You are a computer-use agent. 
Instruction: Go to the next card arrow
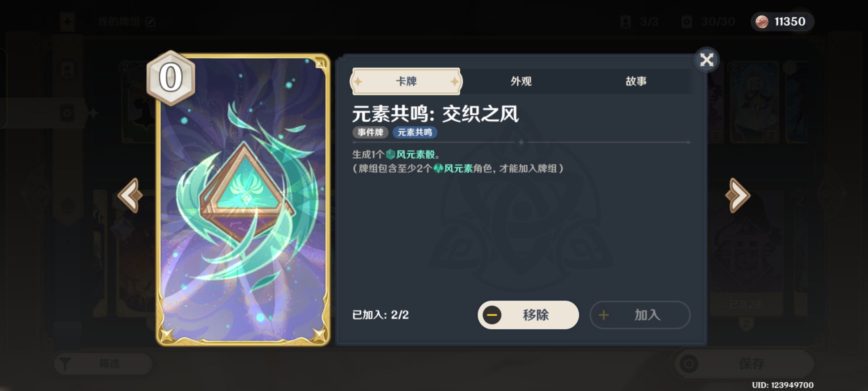pos(738,195)
